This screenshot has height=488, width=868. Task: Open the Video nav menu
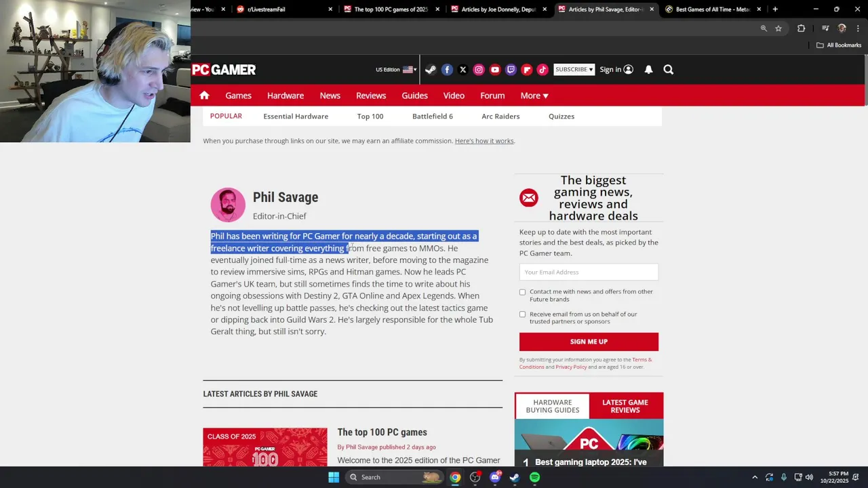[x=454, y=96]
